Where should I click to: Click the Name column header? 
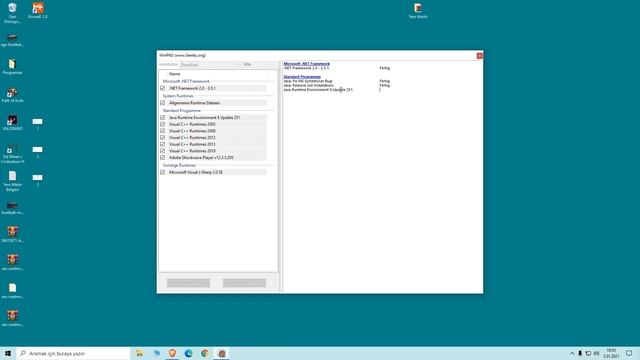(x=174, y=74)
